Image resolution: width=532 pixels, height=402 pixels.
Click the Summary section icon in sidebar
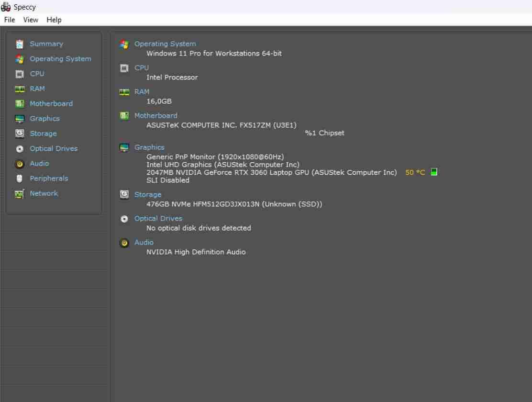(x=20, y=44)
